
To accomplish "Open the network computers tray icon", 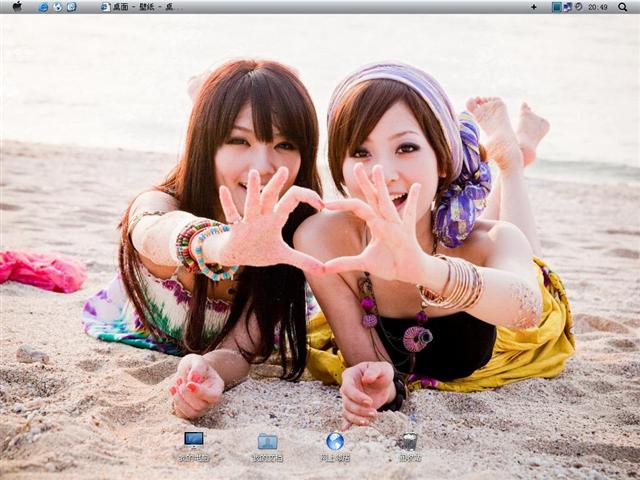I will click(x=568, y=7).
